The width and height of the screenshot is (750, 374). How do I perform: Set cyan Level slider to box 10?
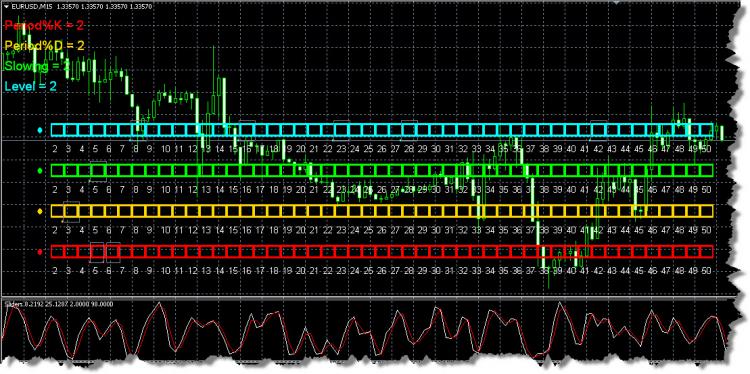coord(165,130)
